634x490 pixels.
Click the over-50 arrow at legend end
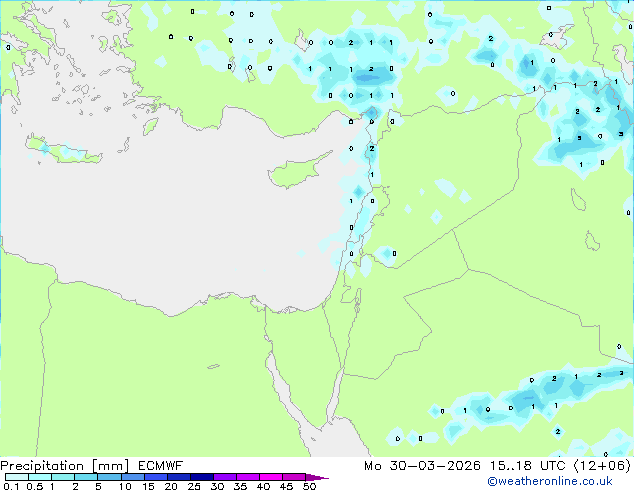(x=317, y=477)
